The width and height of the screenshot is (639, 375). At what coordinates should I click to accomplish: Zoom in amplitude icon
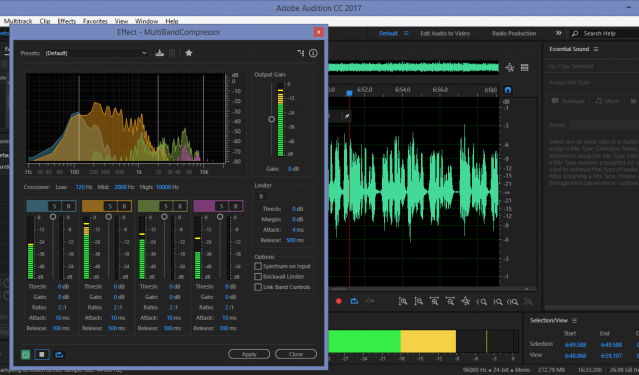(403, 302)
